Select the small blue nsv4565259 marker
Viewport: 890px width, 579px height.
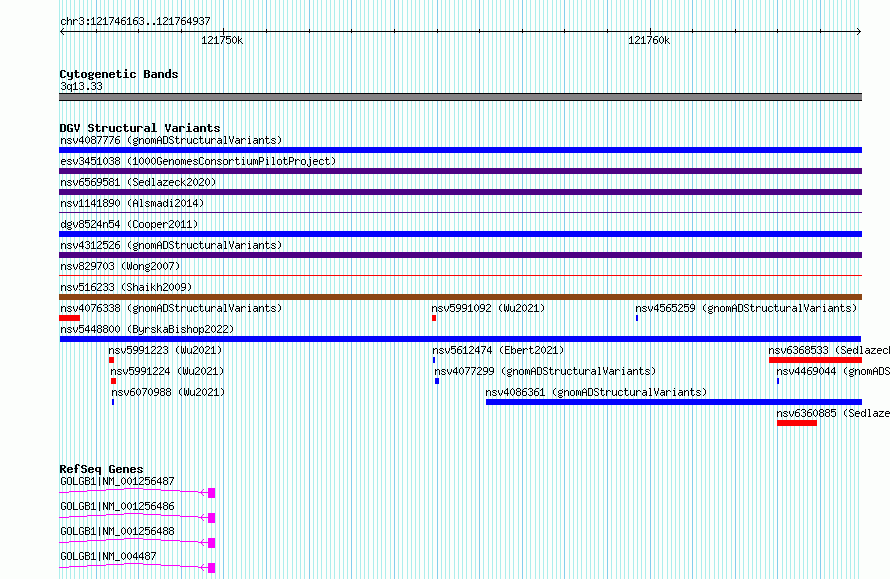pos(637,318)
